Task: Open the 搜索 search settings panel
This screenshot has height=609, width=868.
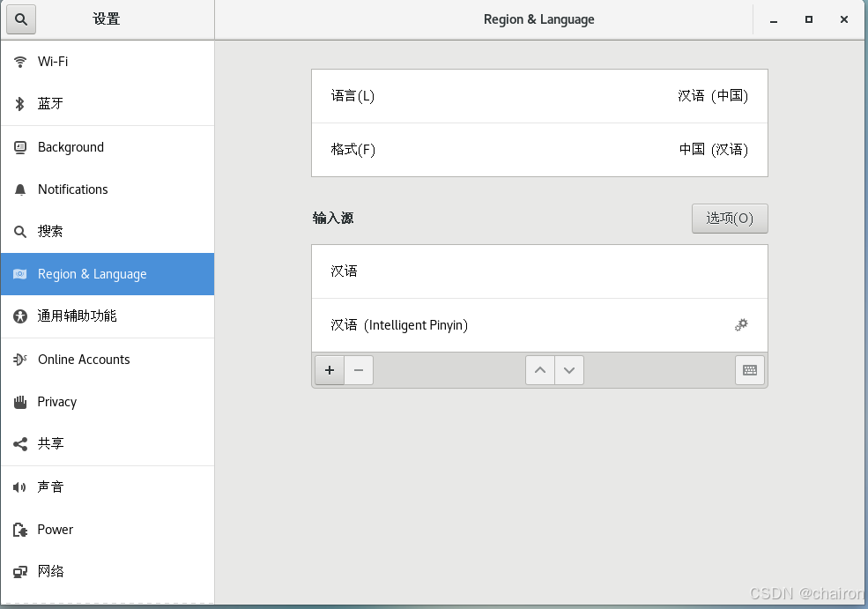Action: pos(108,232)
